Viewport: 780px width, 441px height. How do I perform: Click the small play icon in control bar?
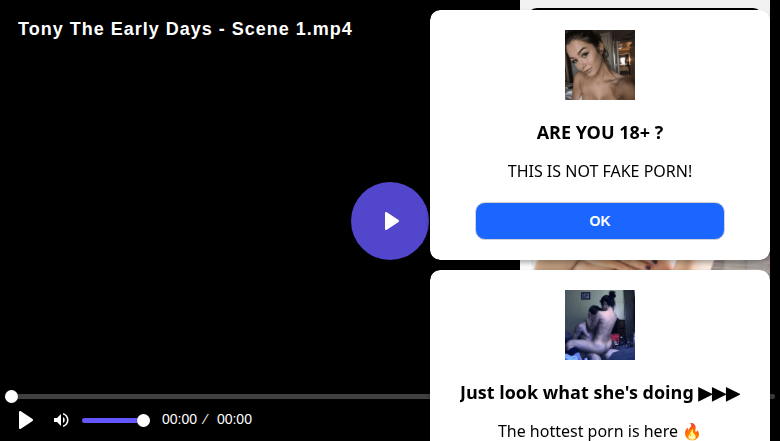[x=26, y=420]
